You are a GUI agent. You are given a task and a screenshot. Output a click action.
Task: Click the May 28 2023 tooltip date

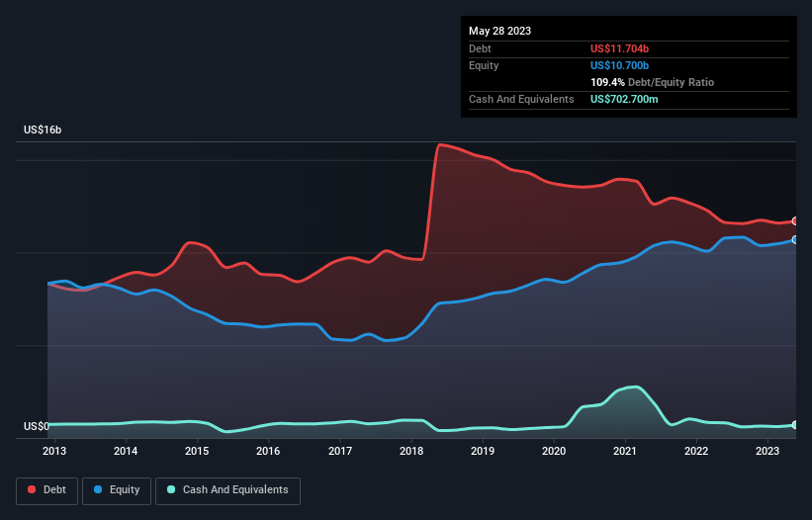pyautogui.click(x=499, y=31)
